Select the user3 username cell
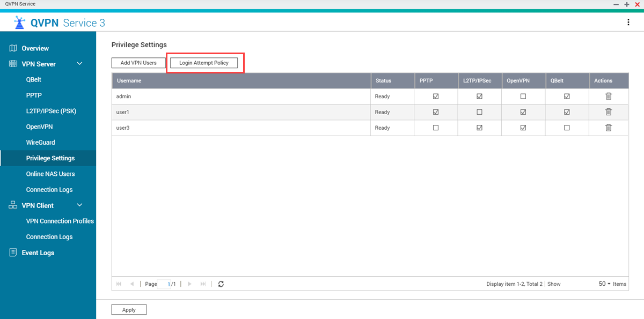This screenshot has height=319, width=644. 241,128
